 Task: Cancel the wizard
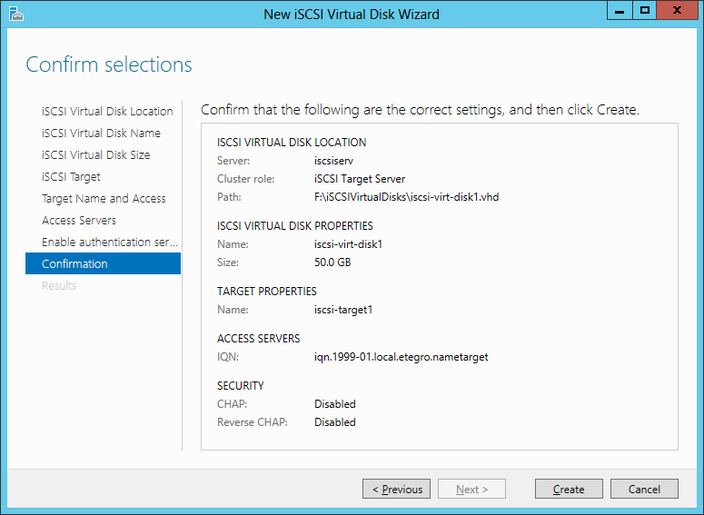coord(644,489)
